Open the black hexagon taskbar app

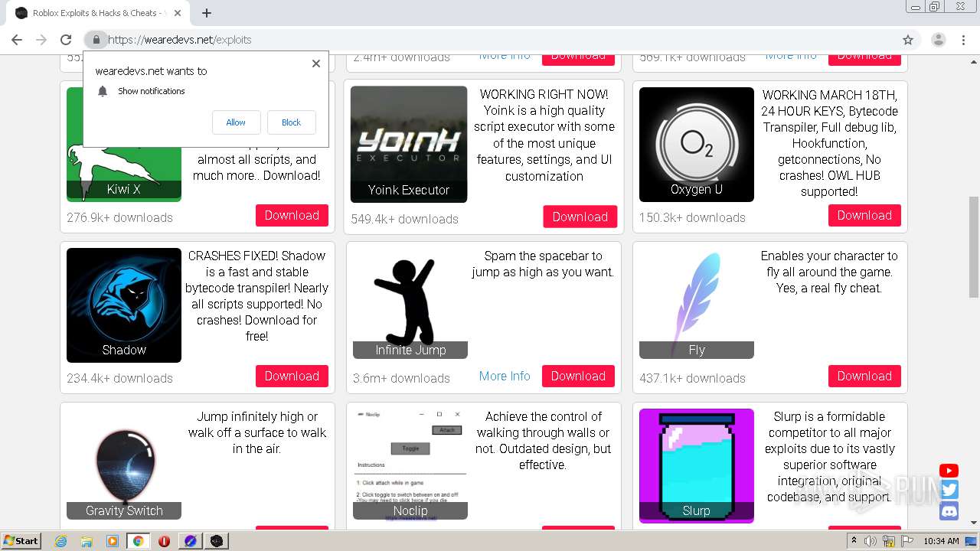click(x=217, y=541)
